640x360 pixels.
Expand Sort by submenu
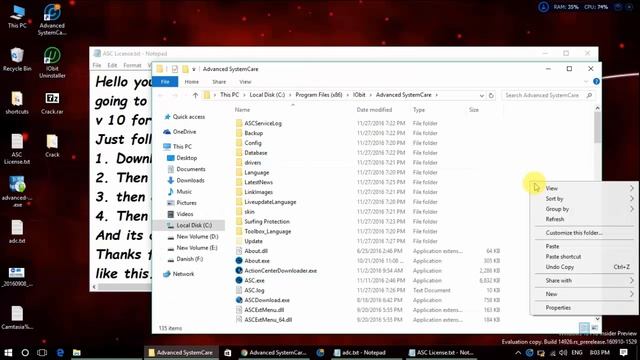[x=584, y=198]
